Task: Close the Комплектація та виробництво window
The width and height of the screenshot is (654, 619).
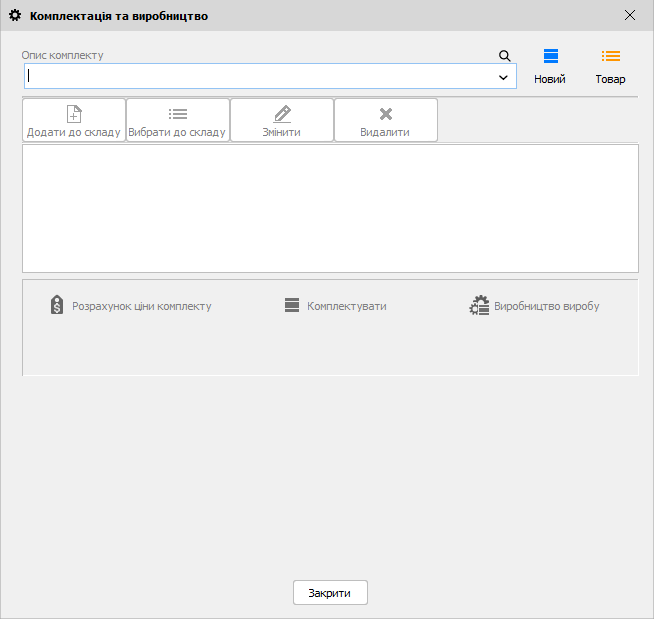Action: coord(629,15)
